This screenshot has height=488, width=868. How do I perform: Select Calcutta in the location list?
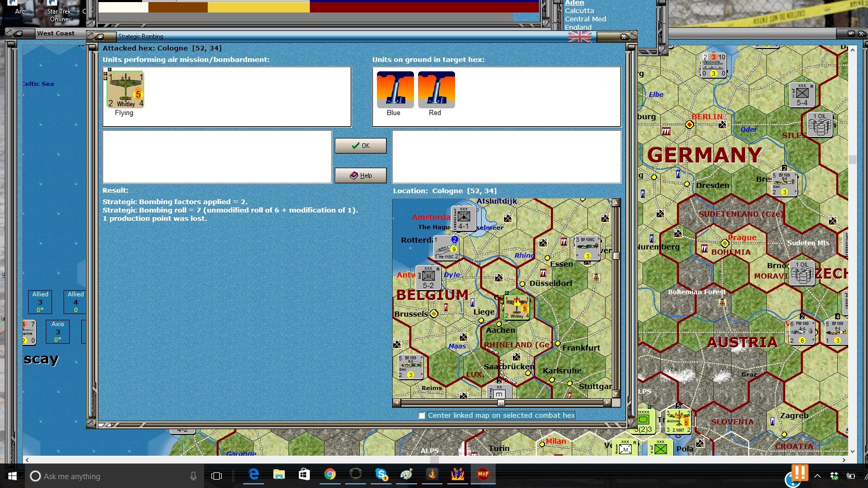[x=580, y=10]
